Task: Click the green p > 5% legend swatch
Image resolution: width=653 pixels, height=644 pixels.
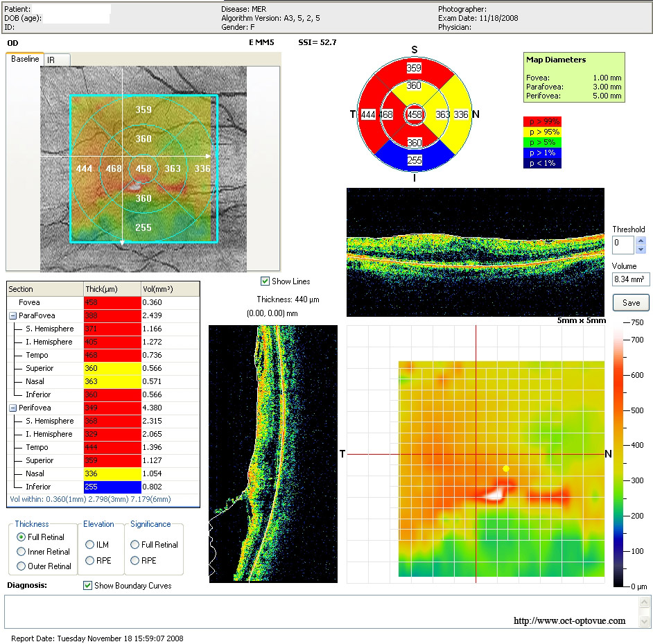Action: [x=542, y=143]
